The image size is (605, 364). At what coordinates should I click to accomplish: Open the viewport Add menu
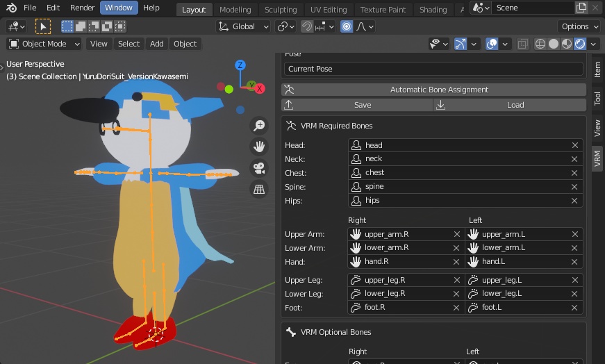point(157,44)
